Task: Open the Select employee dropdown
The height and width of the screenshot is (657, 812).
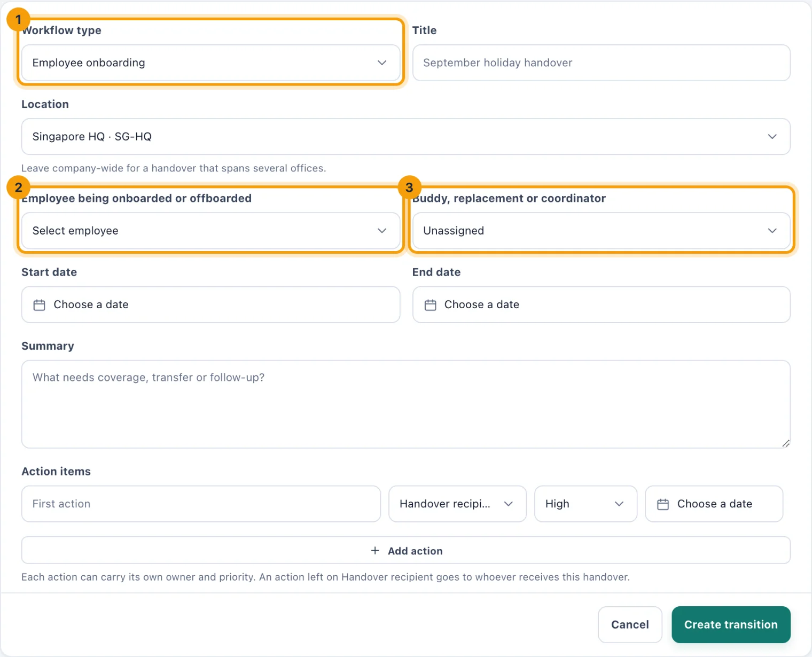Action: point(210,231)
